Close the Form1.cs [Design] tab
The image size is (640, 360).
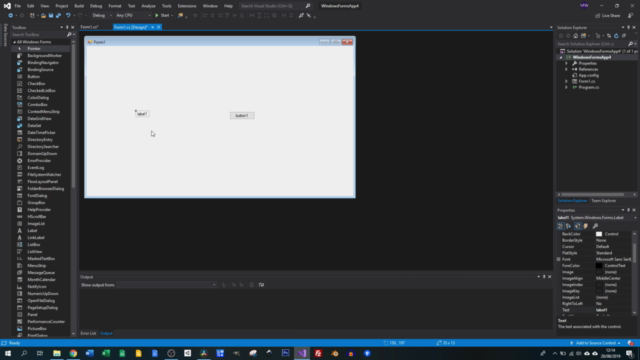(x=158, y=27)
